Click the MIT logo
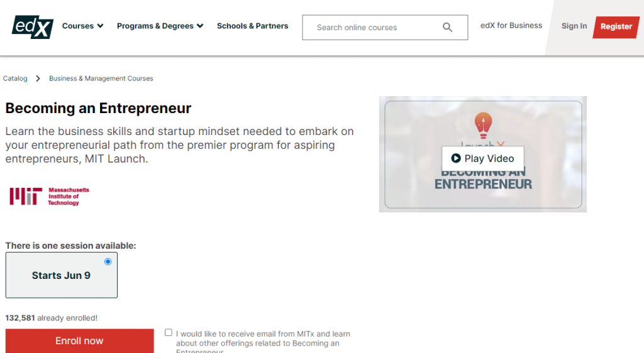 tap(49, 197)
